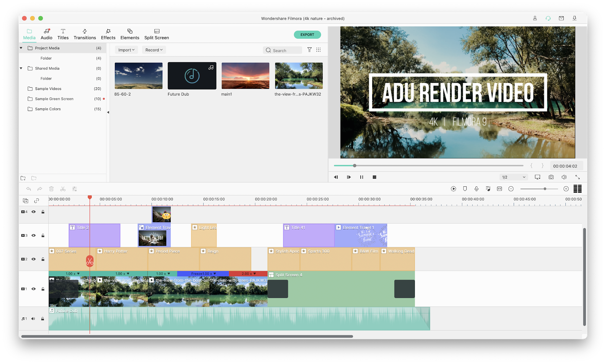Switch to the Audio tab
The width and height of the screenshot is (606, 364).
(x=46, y=34)
